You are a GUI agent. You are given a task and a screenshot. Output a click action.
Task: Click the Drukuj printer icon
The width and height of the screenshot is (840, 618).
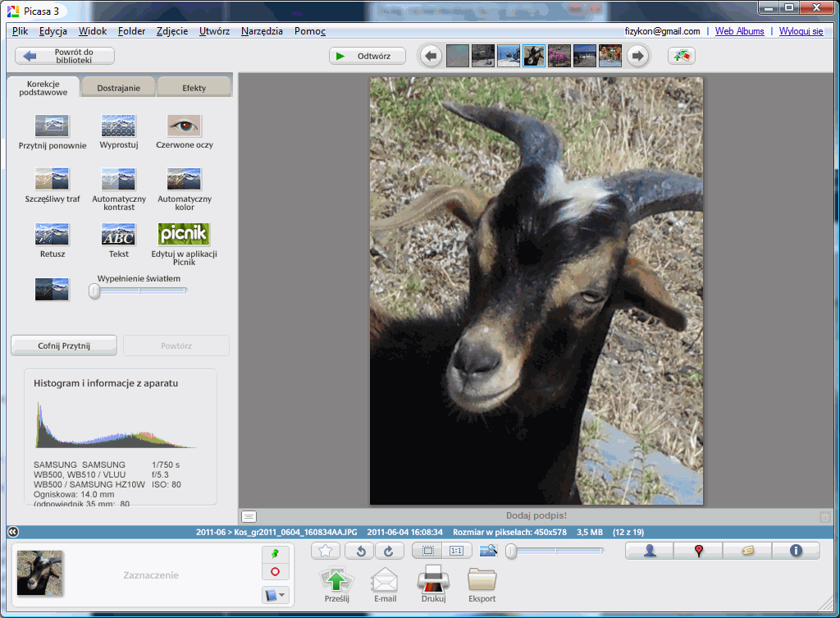point(433,580)
